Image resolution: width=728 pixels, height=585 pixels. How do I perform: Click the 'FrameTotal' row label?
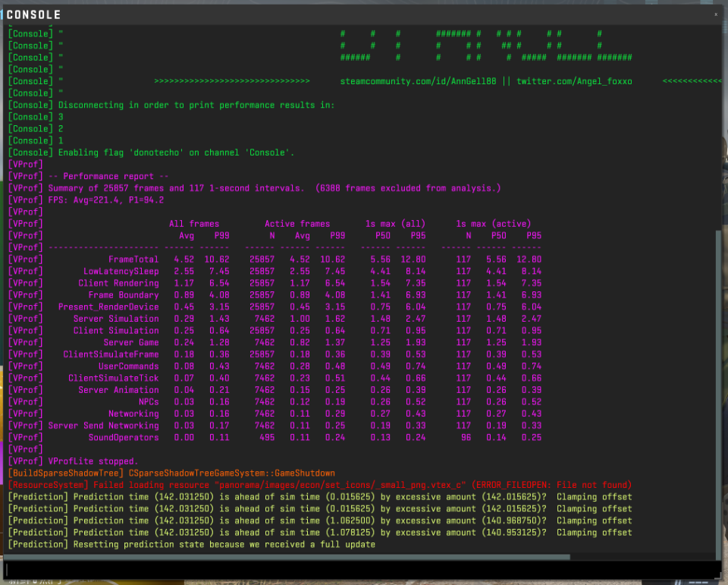coord(133,259)
